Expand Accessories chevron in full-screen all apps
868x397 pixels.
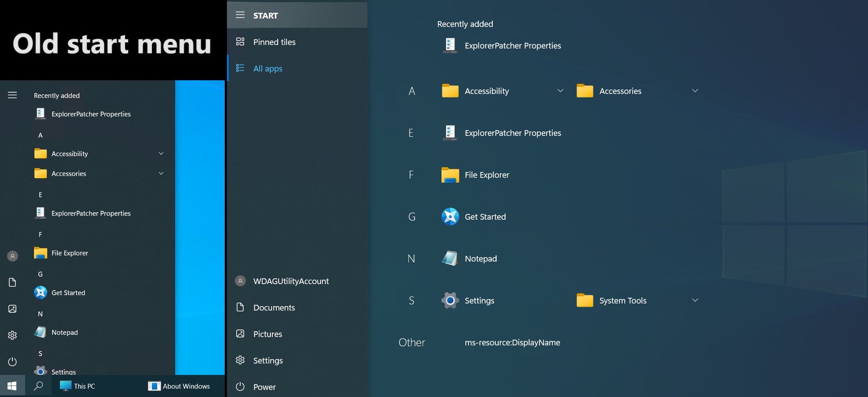coord(695,90)
